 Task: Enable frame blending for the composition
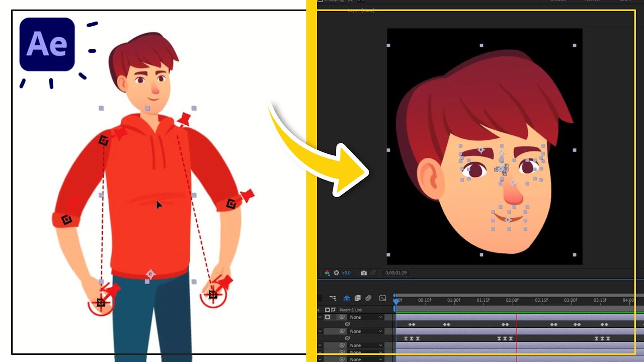357,298
